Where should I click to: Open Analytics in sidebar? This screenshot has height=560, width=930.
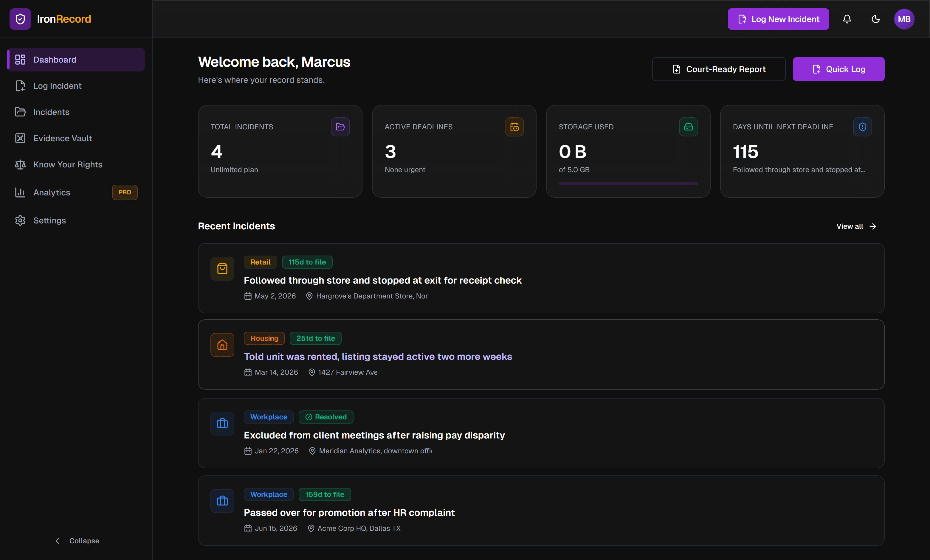point(76,192)
